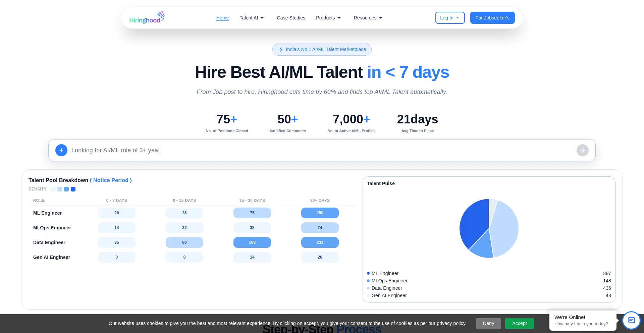
Task: Click India's No.1 AI/ML Talent Marketplace badge
Action: click(322, 49)
